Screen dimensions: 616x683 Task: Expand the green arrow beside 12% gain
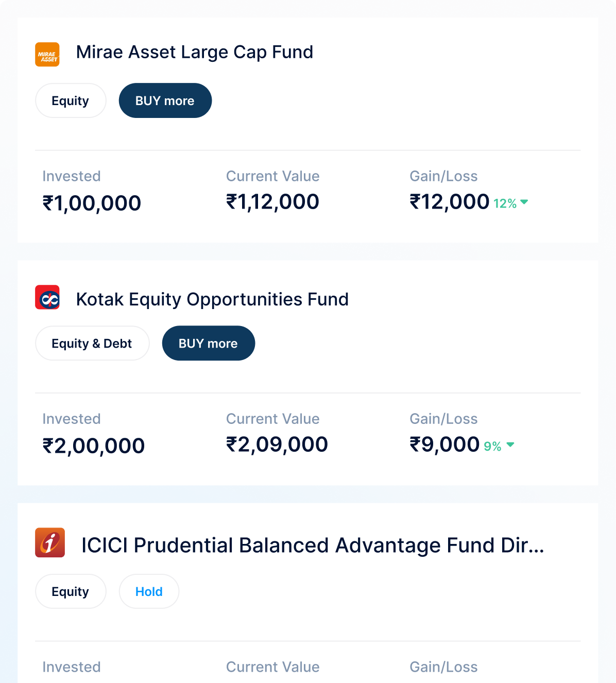(524, 202)
